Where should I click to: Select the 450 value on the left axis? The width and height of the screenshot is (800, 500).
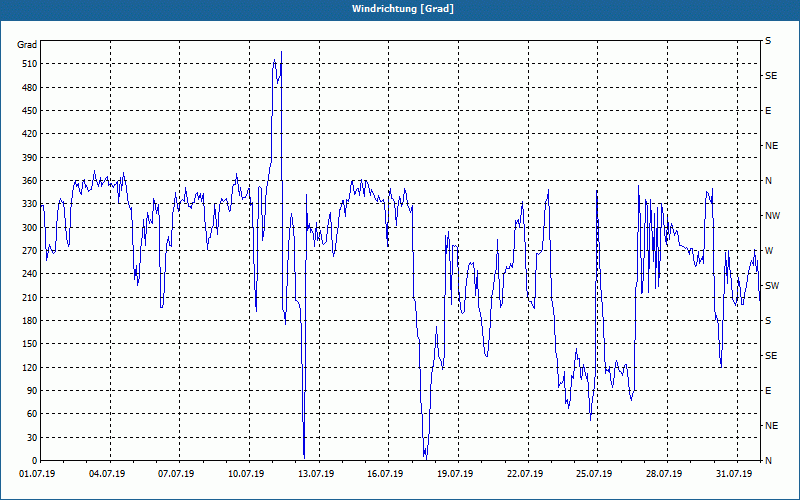pos(30,111)
